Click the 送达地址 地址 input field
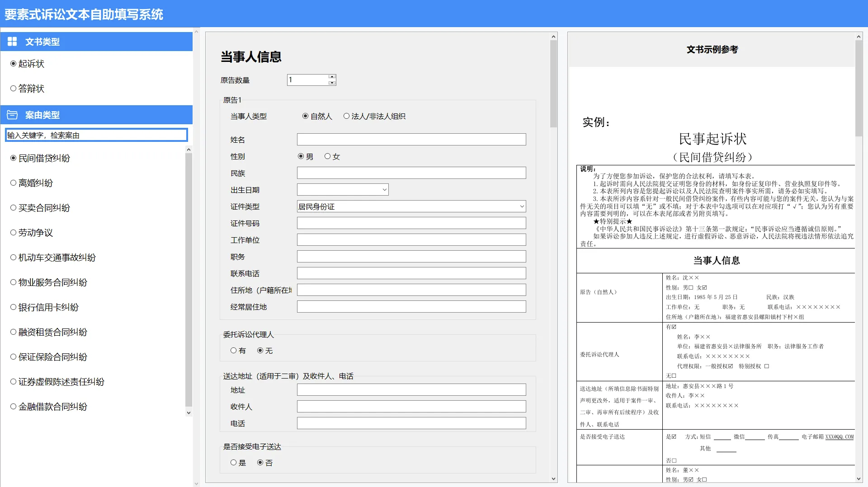 point(411,390)
